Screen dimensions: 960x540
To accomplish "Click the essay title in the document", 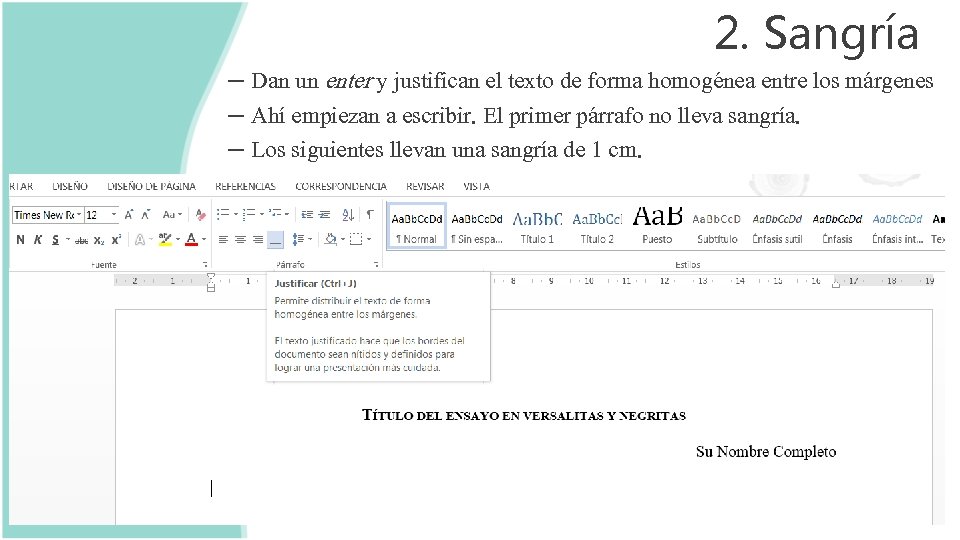I will pyautogui.click(x=523, y=415).
